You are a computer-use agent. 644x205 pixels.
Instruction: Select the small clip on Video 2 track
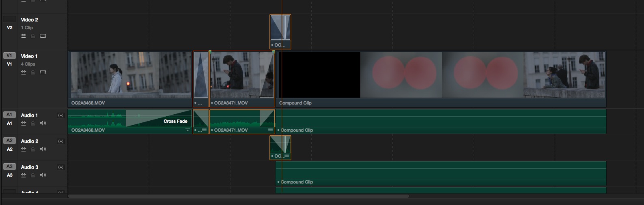point(280,32)
